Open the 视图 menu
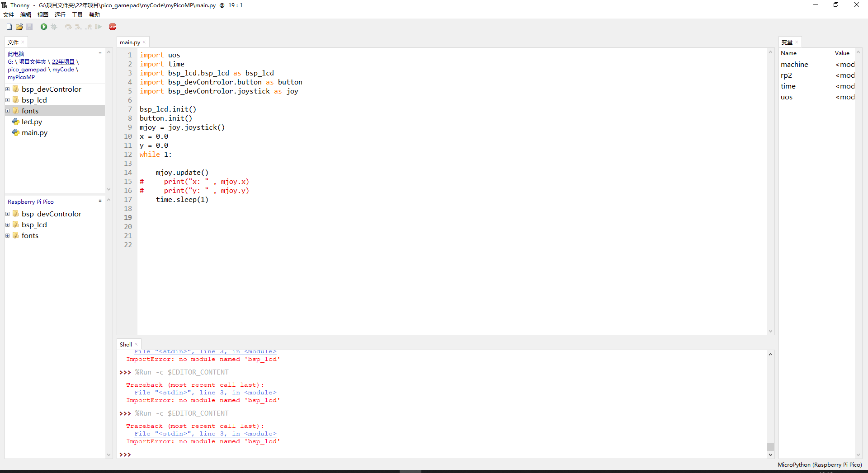The width and height of the screenshot is (868, 473). [43, 15]
